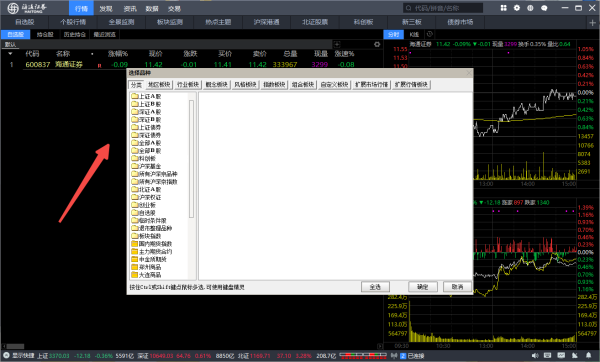Expand the watchlist column dropdown triangle

pos(10,54)
